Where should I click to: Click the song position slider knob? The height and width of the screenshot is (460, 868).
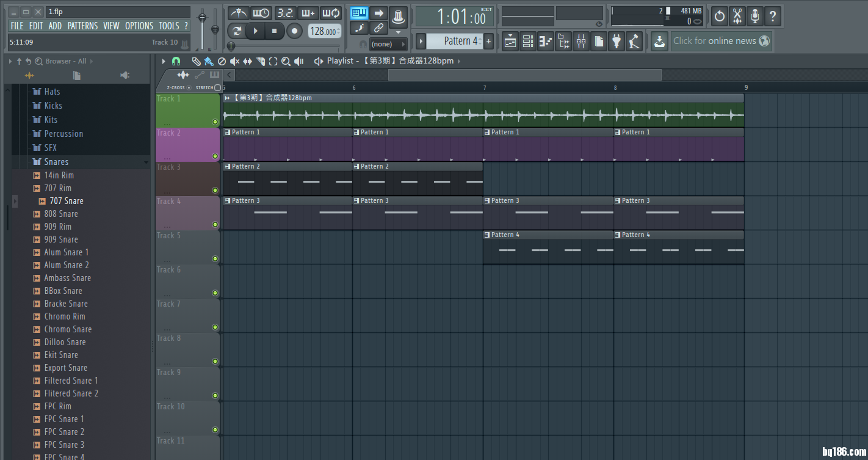[231, 46]
